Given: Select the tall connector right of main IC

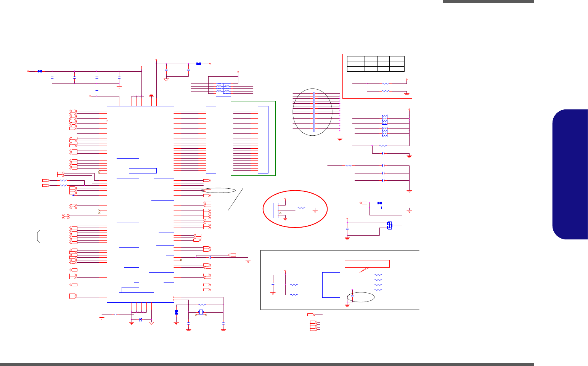Looking at the screenshot, I should pyautogui.click(x=211, y=140).
